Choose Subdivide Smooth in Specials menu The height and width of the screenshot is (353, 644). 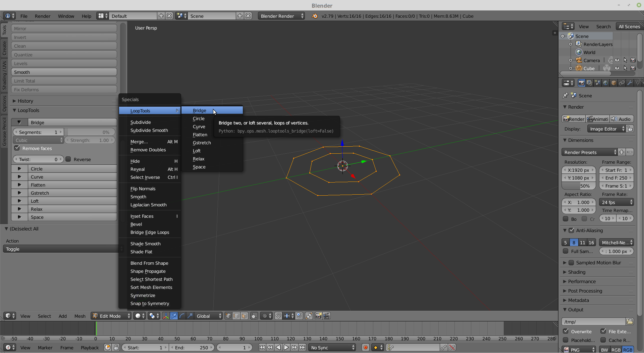(x=150, y=130)
